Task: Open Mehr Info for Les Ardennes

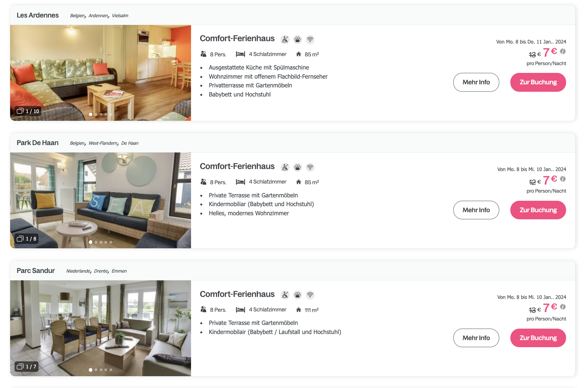Action: pos(476,82)
